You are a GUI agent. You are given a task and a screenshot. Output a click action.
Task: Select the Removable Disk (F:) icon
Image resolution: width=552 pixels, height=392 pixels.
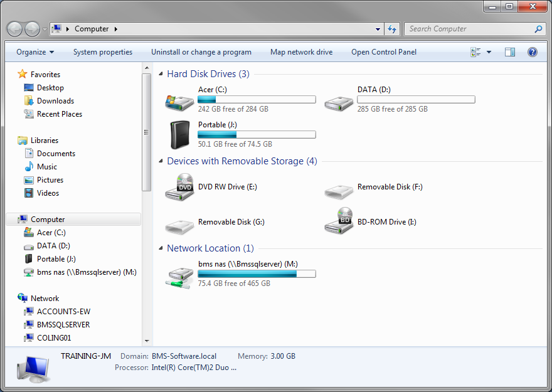[339, 191]
